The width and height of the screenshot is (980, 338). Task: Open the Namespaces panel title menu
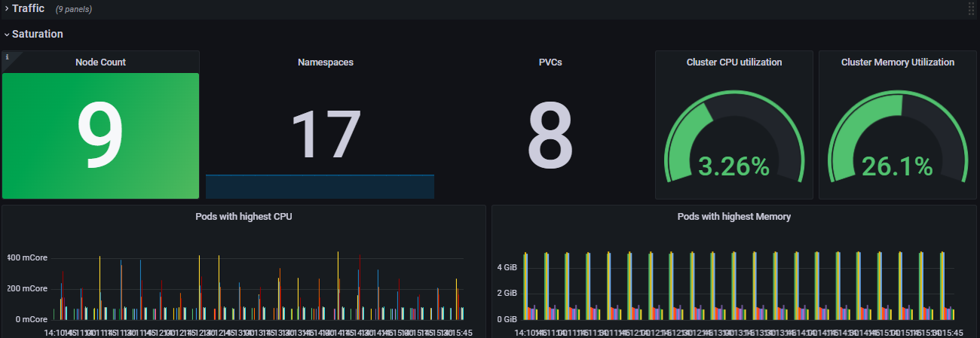point(326,62)
